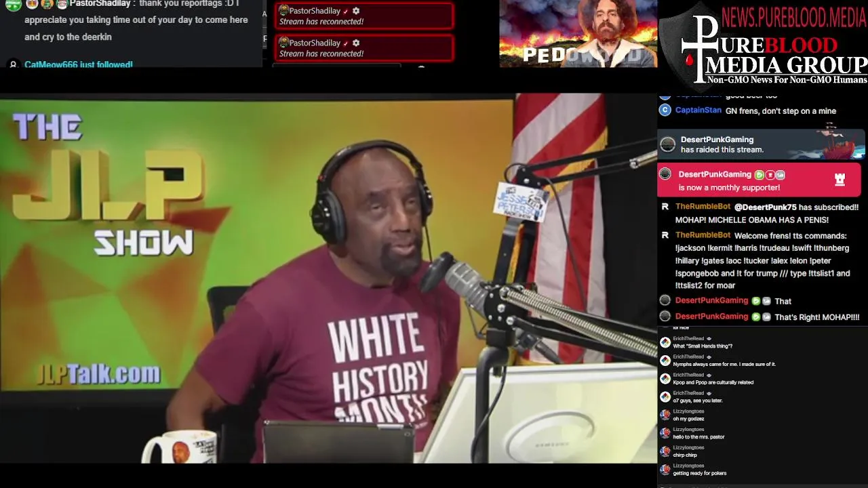
Task: Click DesertPunkGaming avatar on 'That' message
Action: click(665, 300)
